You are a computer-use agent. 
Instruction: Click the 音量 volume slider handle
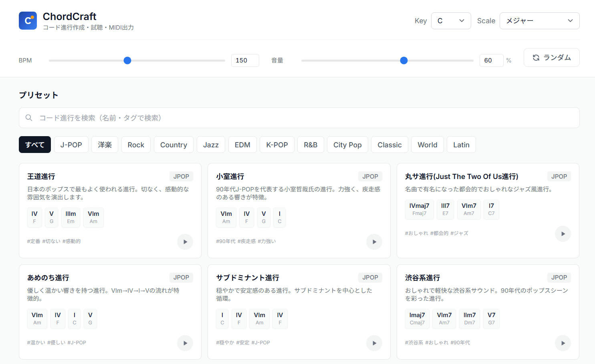tap(404, 60)
